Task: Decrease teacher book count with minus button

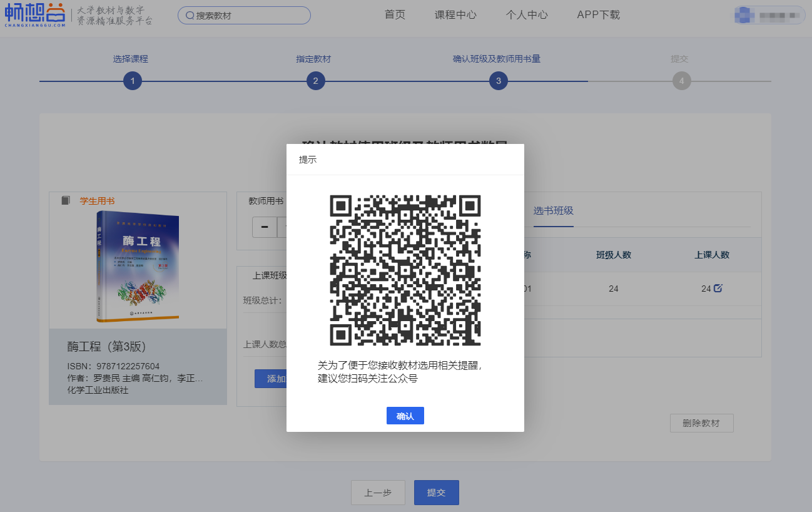Action: pos(265,227)
